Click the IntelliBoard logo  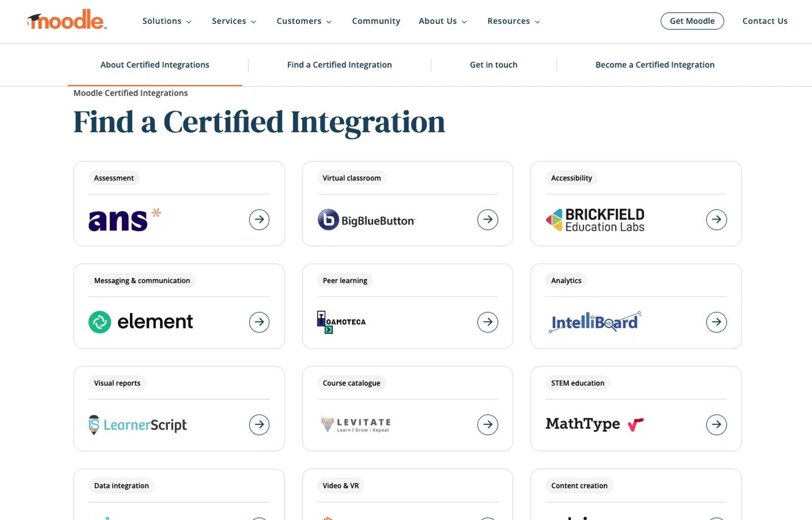(x=595, y=322)
